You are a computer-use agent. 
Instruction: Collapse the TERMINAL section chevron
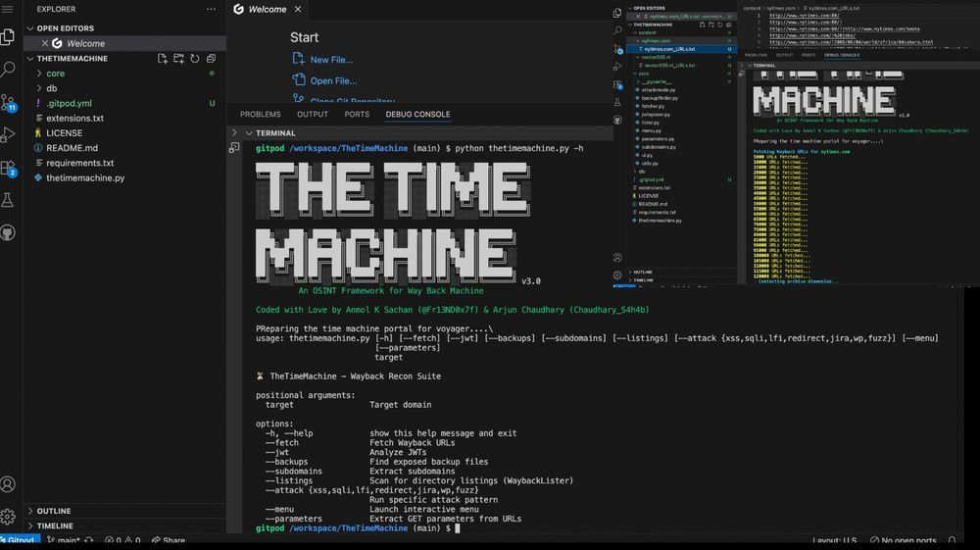tap(249, 133)
